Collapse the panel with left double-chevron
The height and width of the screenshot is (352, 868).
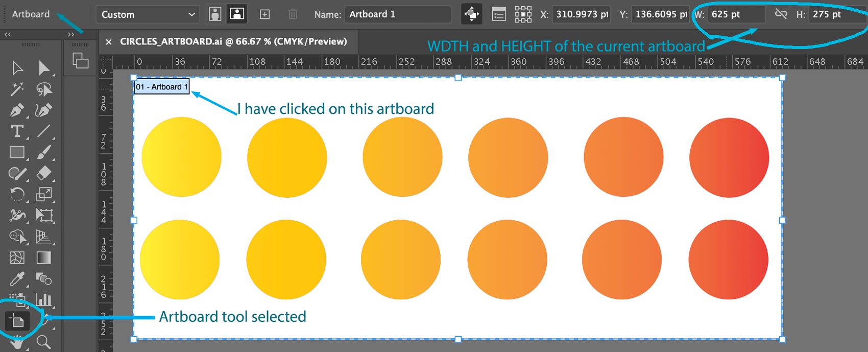(x=8, y=34)
